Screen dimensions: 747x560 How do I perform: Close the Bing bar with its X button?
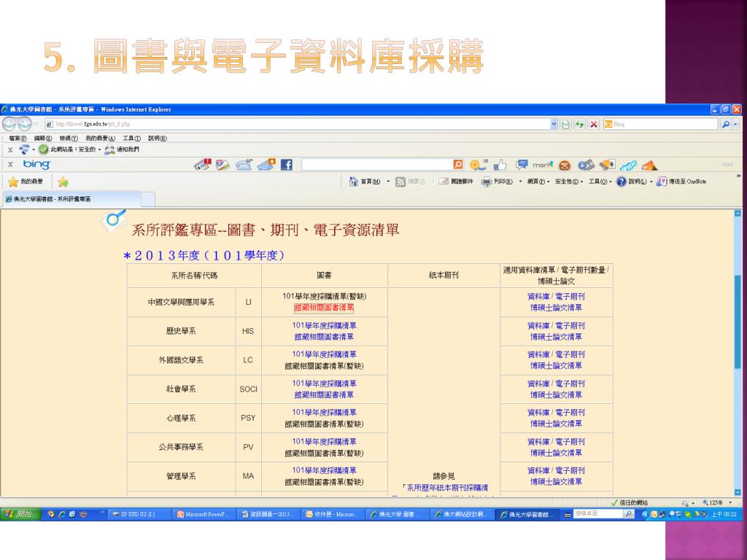coord(10,164)
